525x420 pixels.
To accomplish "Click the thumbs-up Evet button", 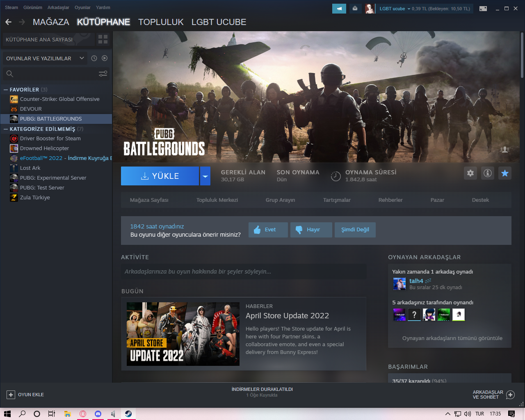I will click(x=268, y=230).
